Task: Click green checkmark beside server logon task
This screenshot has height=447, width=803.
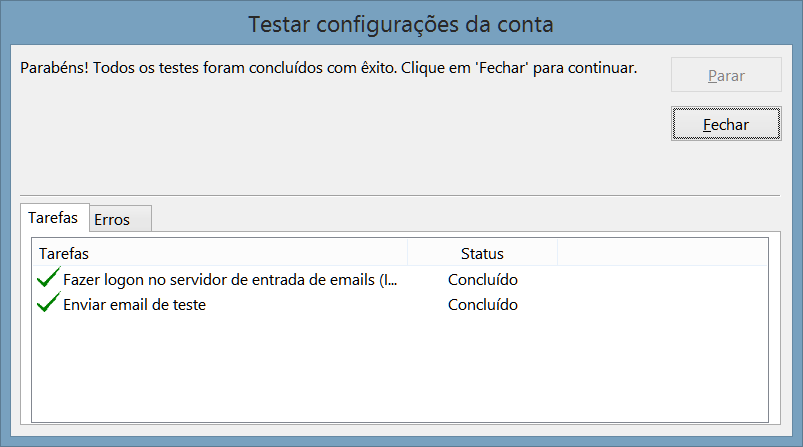Action: pos(48,279)
